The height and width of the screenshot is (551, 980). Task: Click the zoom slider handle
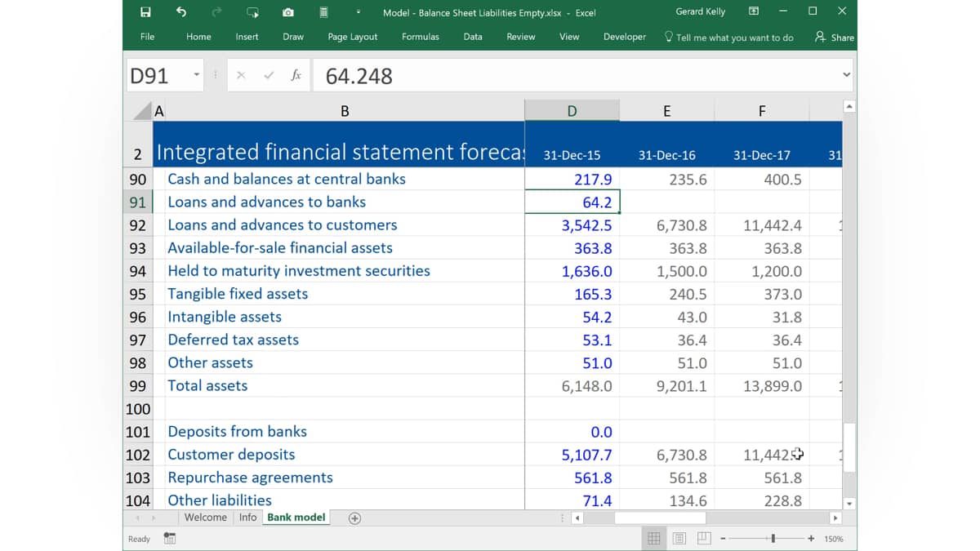(x=773, y=539)
